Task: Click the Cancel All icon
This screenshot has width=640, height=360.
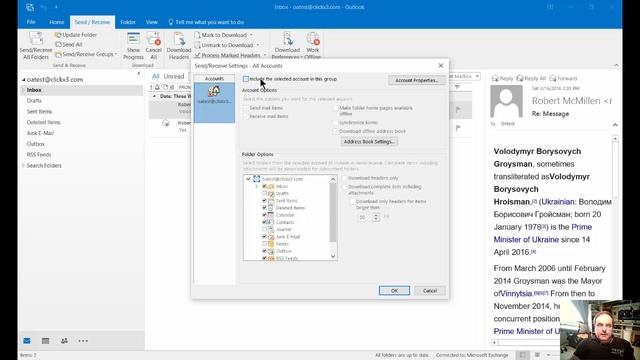Action: pos(153,38)
